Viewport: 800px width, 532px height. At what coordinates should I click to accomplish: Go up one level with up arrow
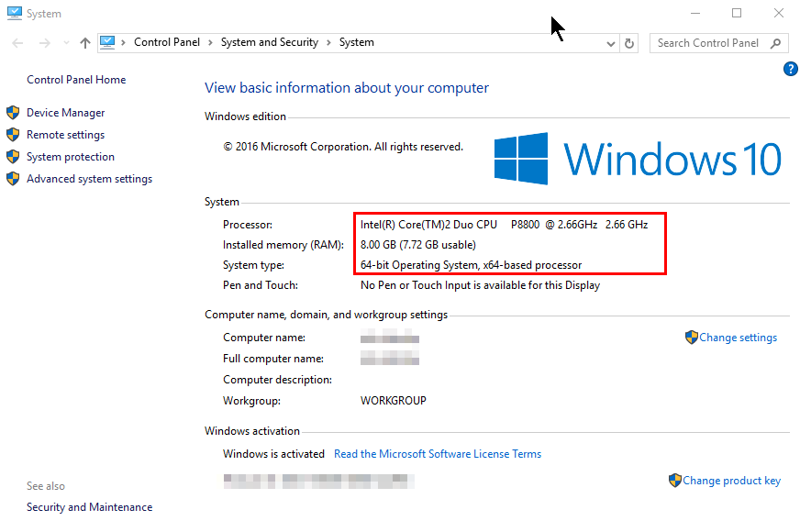tap(85, 43)
